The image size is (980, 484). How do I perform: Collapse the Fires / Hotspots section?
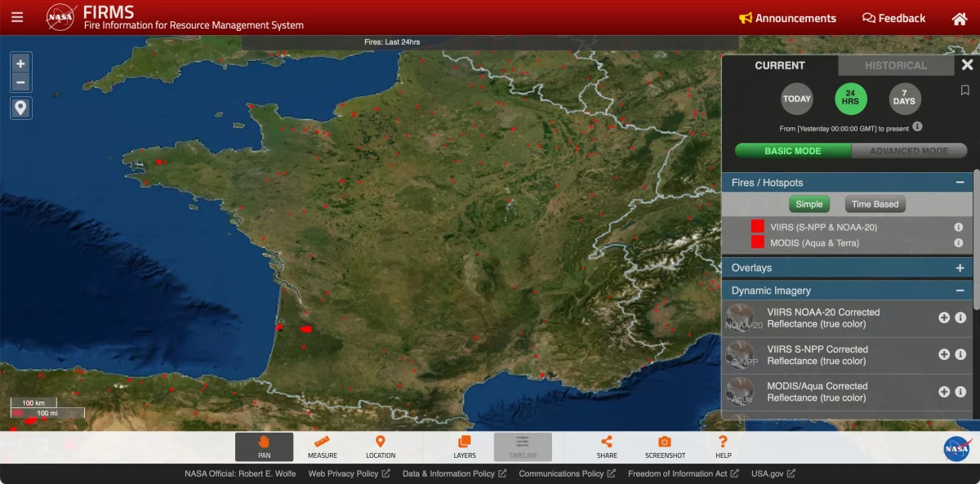click(x=960, y=183)
